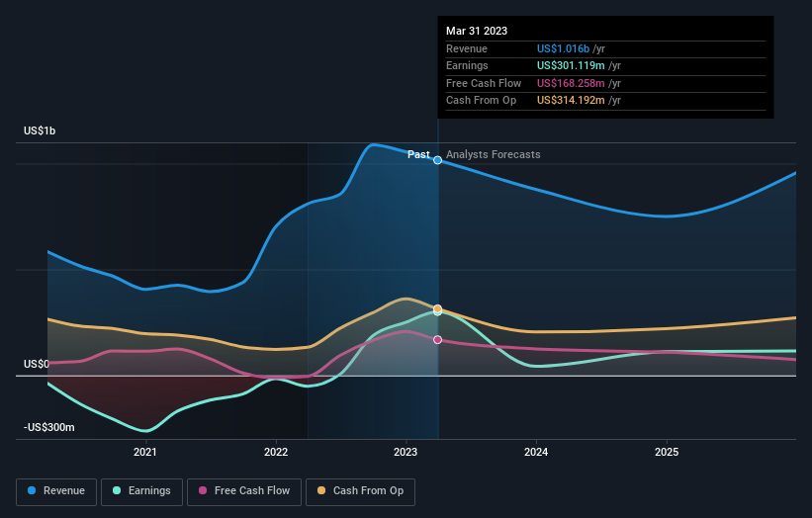Toggle the Revenue legend series
The width and height of the screenshot is (812, 518).
[56, 491]
